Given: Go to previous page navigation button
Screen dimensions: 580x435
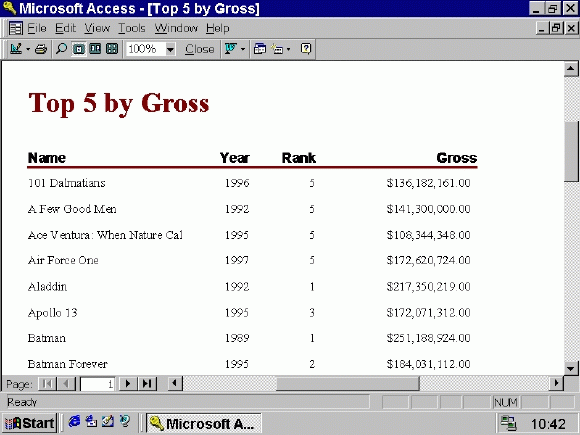Looking at the screenshot, I should 66,384.
